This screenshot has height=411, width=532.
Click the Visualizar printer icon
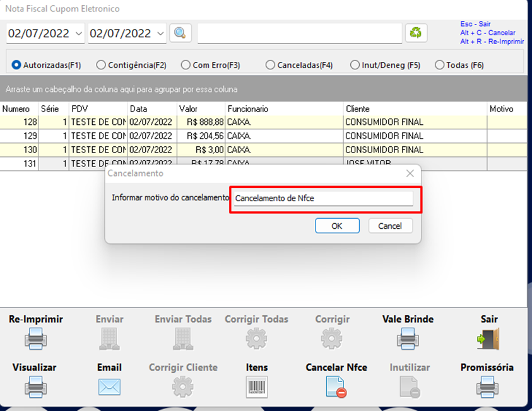(35, 387)
